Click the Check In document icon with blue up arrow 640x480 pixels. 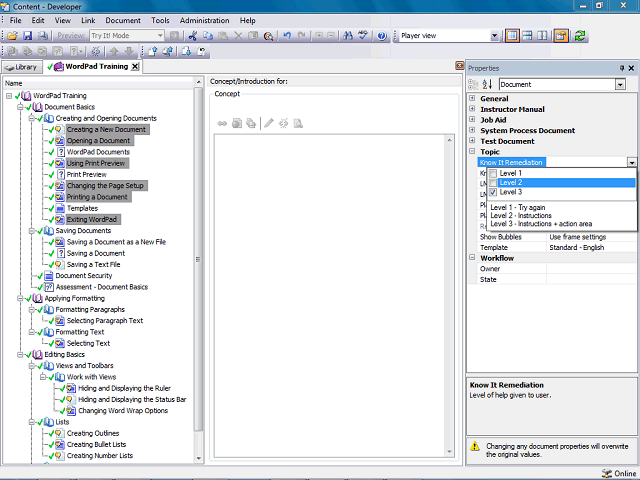click(x=153, y=51)
